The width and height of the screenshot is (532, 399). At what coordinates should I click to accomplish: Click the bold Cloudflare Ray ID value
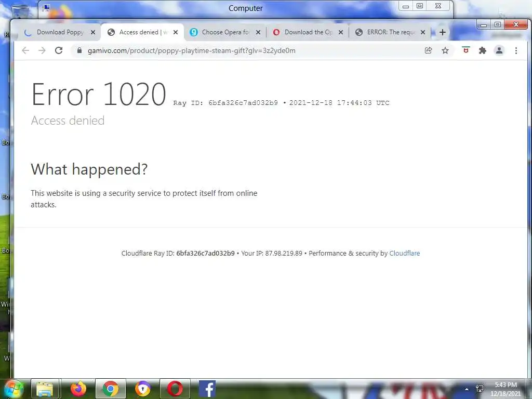coord(205,253)
